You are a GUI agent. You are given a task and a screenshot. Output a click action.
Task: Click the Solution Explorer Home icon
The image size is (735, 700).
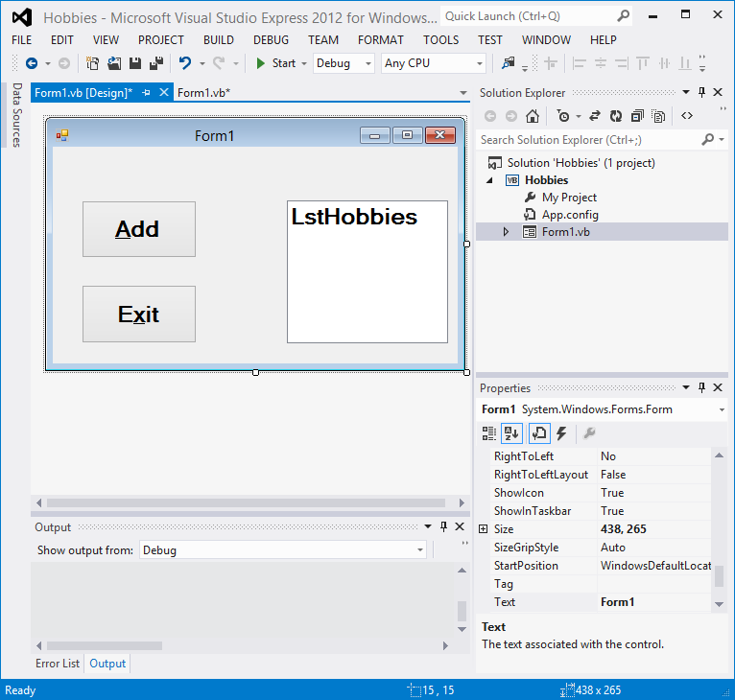(x=532, y=116)
